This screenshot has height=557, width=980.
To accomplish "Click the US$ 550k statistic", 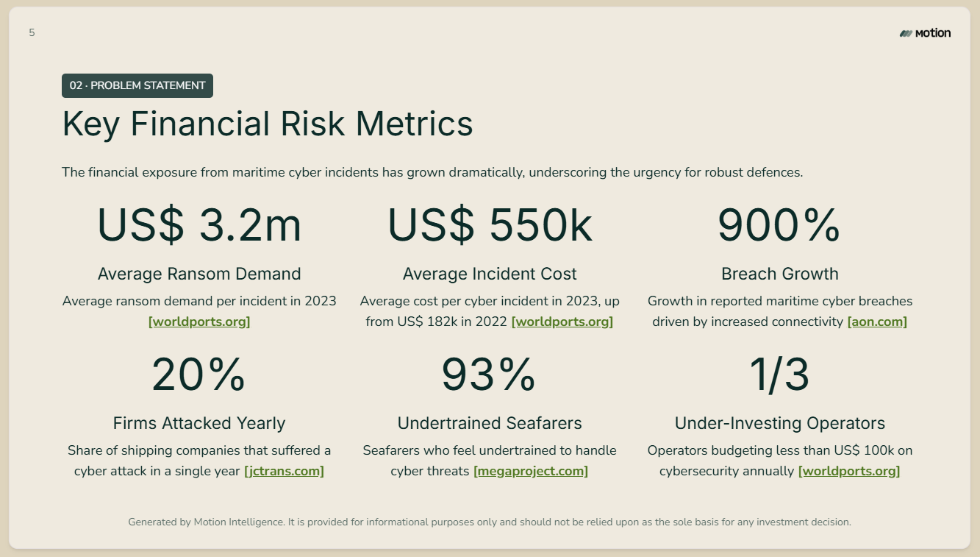I will (x=490, y=225).
